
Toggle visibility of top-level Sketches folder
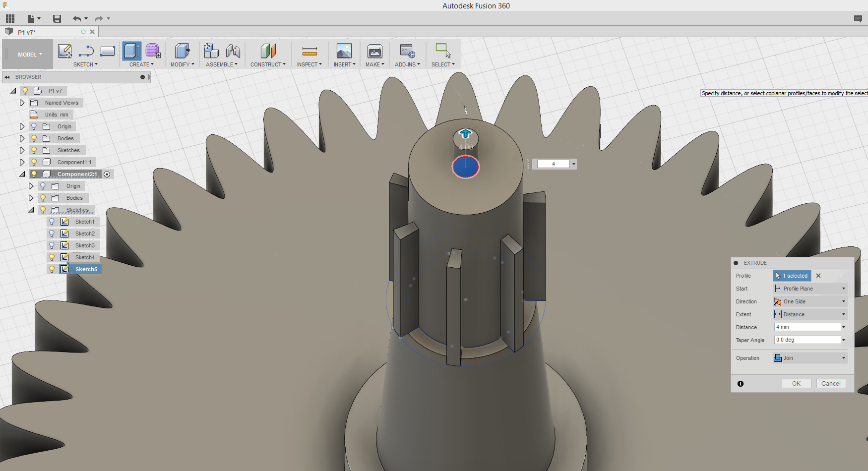34,150
